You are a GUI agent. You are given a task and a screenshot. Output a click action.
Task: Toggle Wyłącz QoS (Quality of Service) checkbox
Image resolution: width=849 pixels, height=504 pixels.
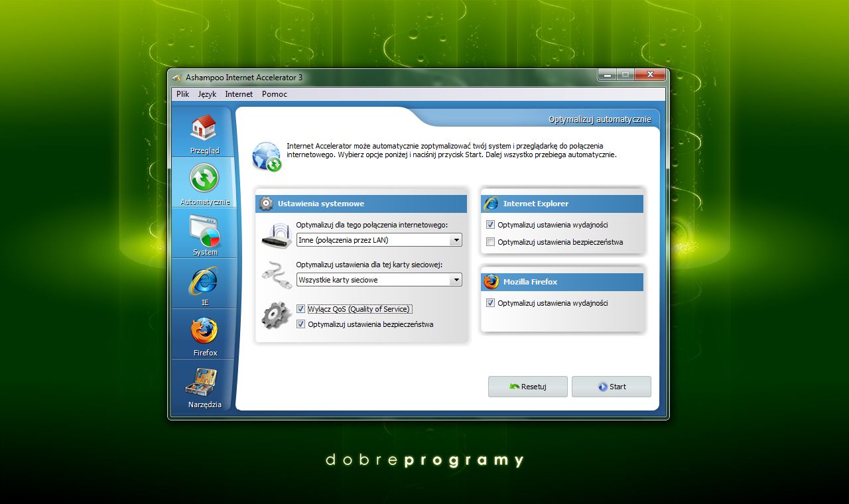301,309
